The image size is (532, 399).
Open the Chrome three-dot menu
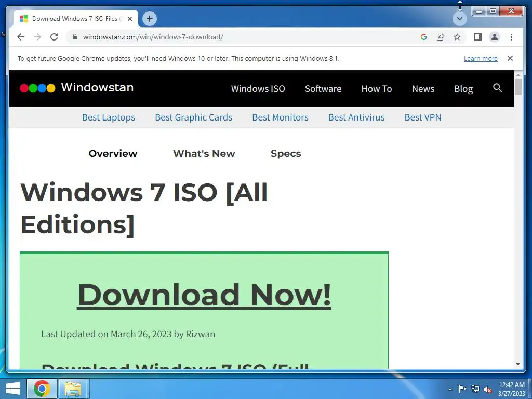[x=511, y=37]
